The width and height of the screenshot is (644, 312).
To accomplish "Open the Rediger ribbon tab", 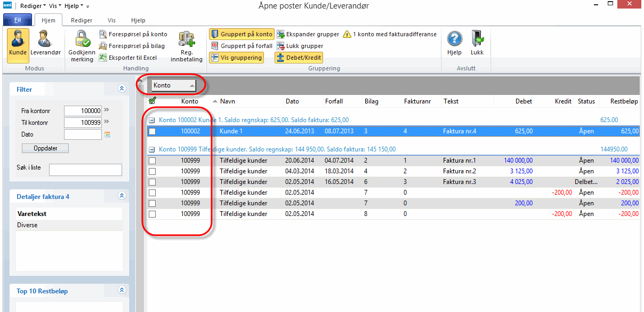I will coord(82,20).
